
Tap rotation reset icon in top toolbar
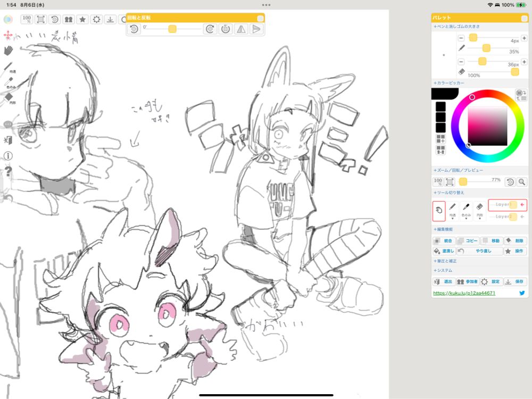[55, 19]
